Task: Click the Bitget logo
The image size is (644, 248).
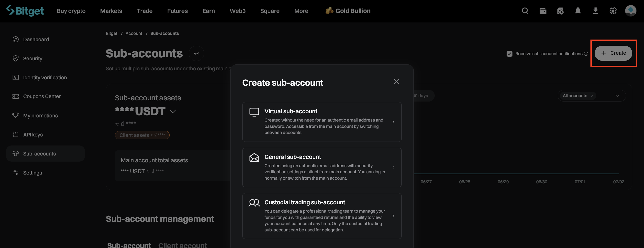Action: 25,11
